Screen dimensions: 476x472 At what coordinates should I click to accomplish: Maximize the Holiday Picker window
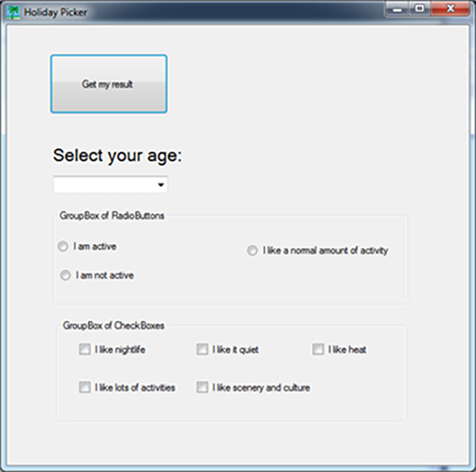[419, 7]
